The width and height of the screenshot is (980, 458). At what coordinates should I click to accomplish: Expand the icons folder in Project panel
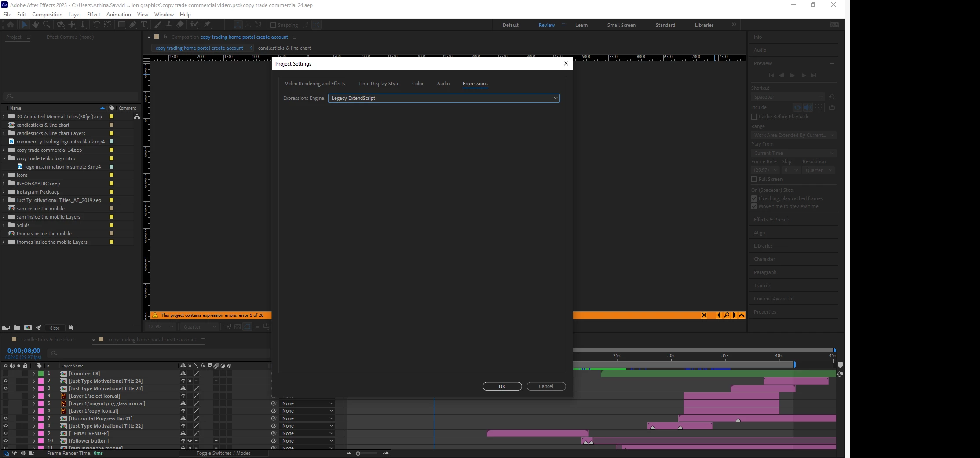pyautogui.click(x=4, y=175)
